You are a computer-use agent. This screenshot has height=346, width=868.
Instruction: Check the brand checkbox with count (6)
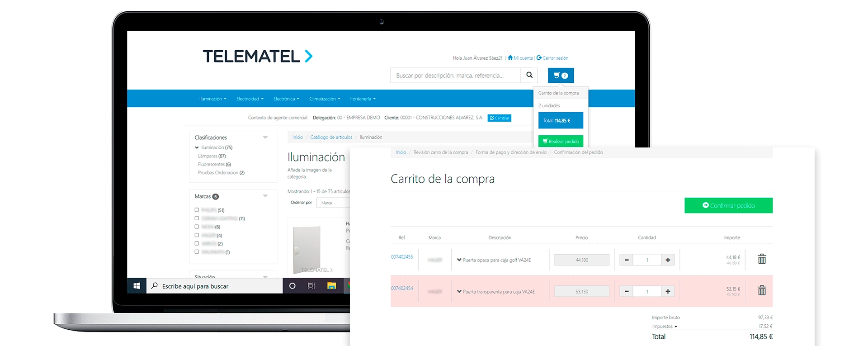(197, 227)
